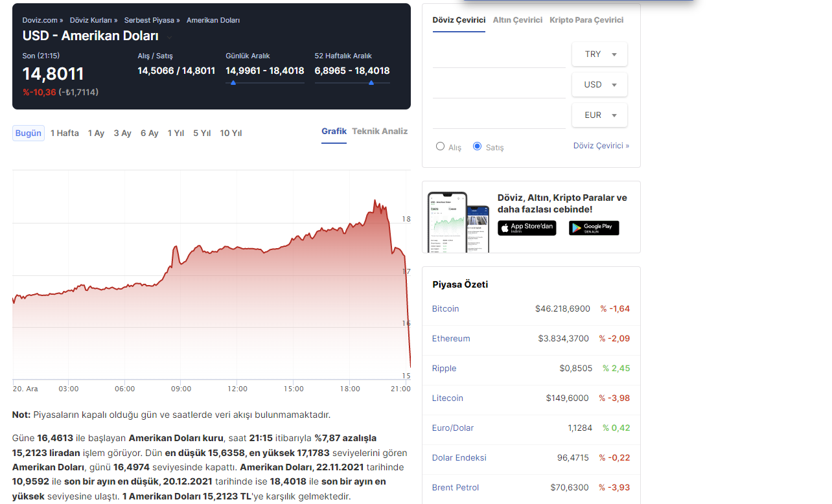832x504 pixels.
Task: Click the App Store download badge
Action: (x=527, y=228)
